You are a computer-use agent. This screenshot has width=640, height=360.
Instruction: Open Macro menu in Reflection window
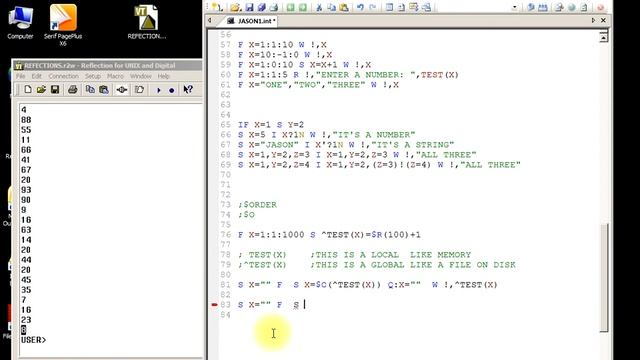pos(115,76)
